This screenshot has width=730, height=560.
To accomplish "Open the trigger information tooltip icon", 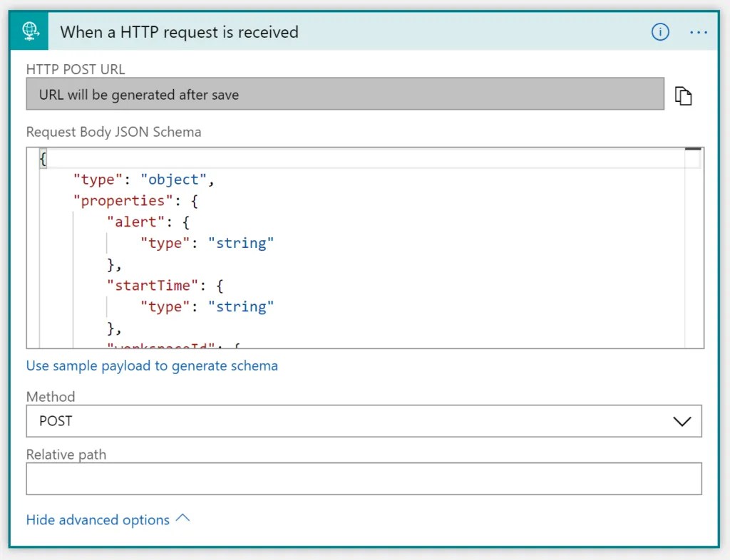I will click(659, 31).
